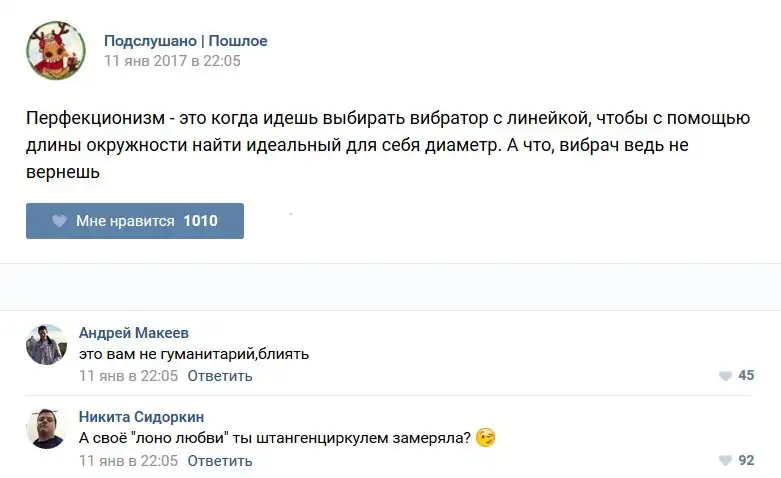The image size is (781, 478).
Task: Click the heart icon in the like button
Action: (x=60, y=221)
